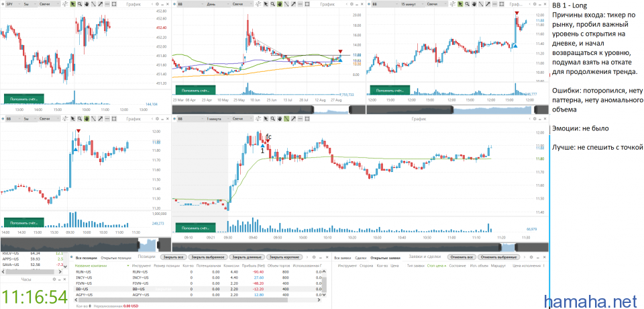Activate zoom magnifier in BB daily chart
644x309 pixels.
tap(273, 4)
